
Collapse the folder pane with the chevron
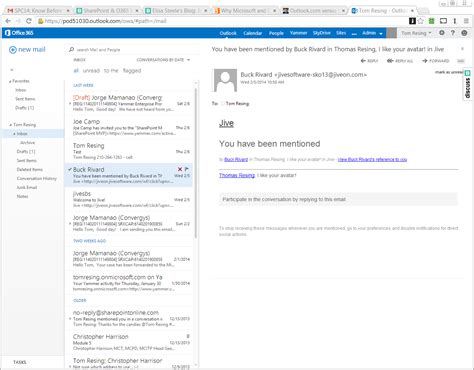coord(12,70)
